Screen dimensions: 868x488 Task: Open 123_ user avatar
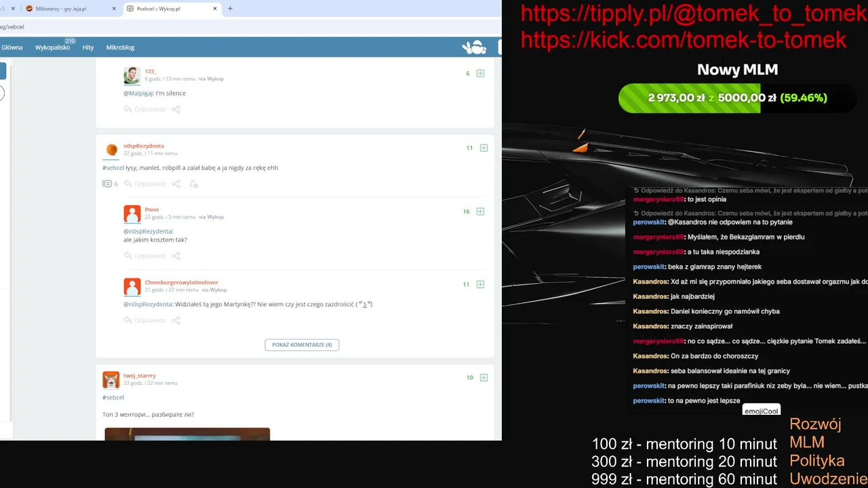tap(132, 75)
